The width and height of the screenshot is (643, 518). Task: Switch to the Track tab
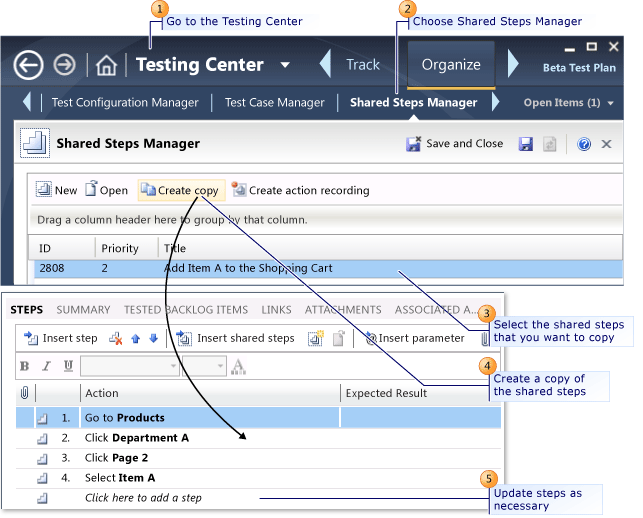(x=363, y=64)
